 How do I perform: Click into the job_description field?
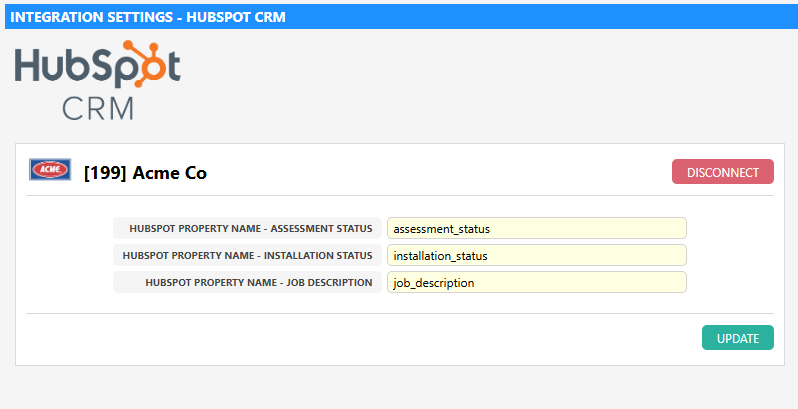pyautogui.click(x=536, y=282)
